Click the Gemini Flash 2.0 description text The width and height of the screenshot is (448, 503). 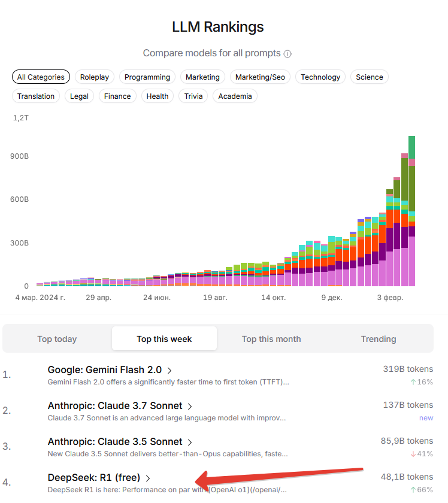tap(168, 382)
